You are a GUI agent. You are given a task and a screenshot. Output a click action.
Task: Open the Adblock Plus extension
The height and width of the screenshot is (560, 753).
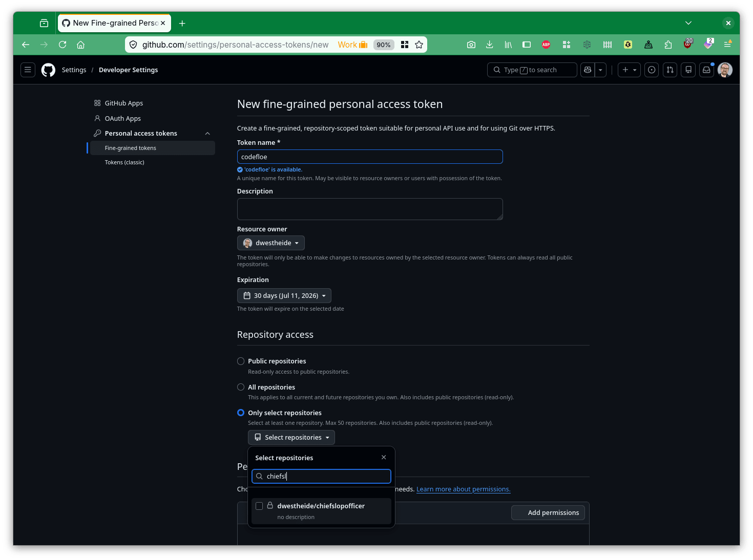point(546,45)
